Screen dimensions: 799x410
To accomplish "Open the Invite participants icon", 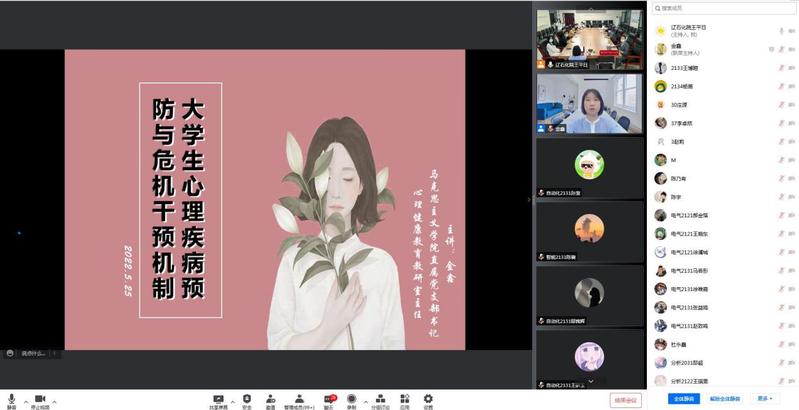I will pos(271,400).
